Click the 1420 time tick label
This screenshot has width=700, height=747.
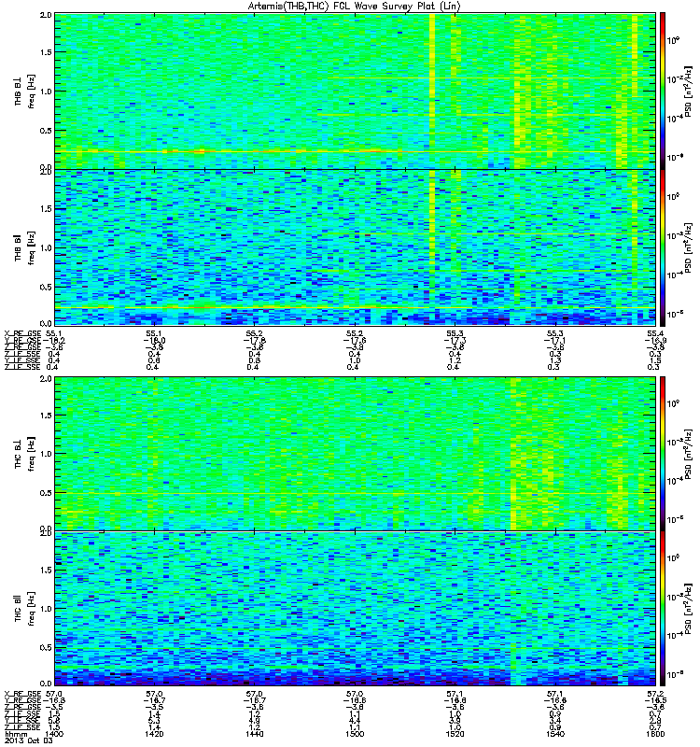coord(153,734)
